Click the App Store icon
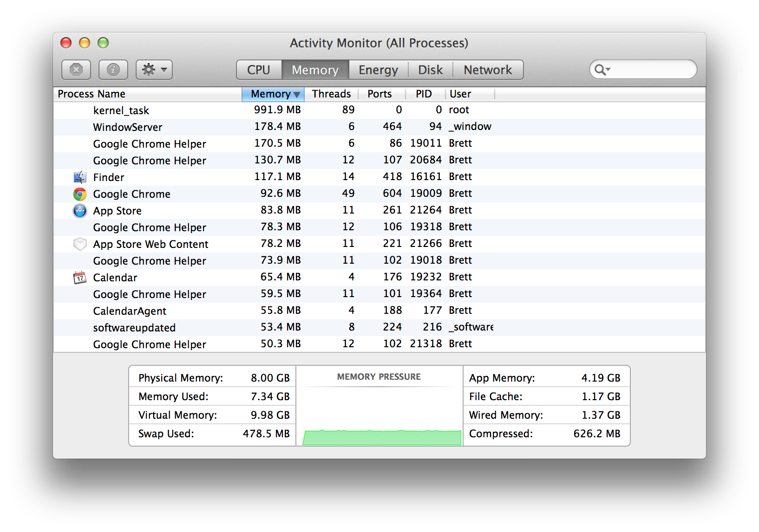 pos(80,211)
